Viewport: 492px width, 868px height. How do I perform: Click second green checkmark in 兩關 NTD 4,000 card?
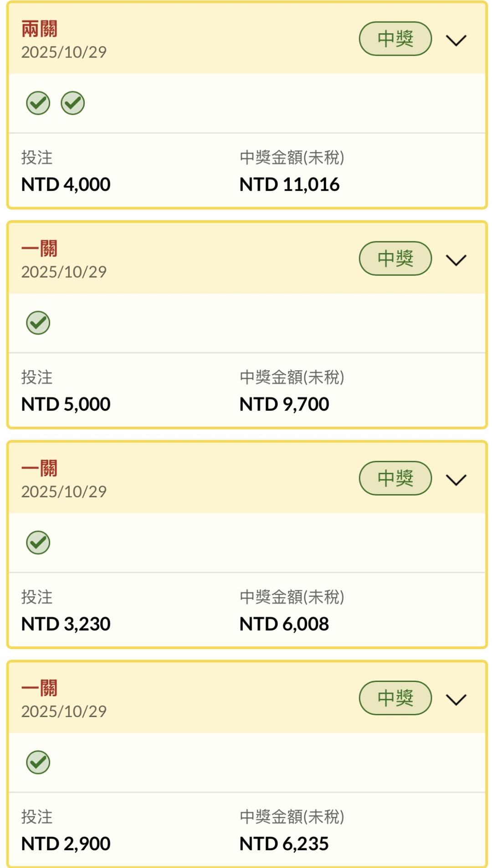pyautogui.click(x=73, y=103)
